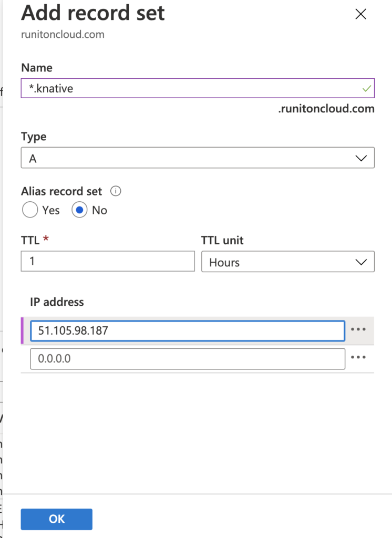This screenshot has width=392, height=538.
Task: Open the record Type dropdown
Action: click(x=198, y=158)
